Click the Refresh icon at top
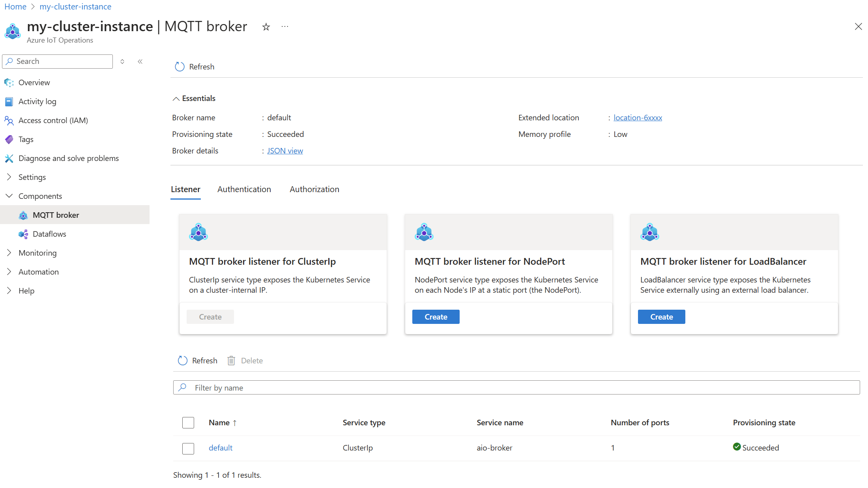868x488 pixels. (179, 66)
